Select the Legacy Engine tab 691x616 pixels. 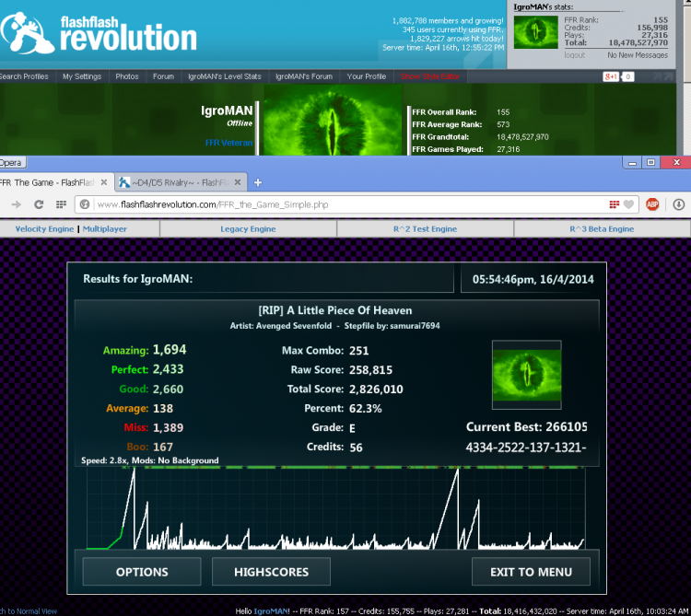point(248,229)
